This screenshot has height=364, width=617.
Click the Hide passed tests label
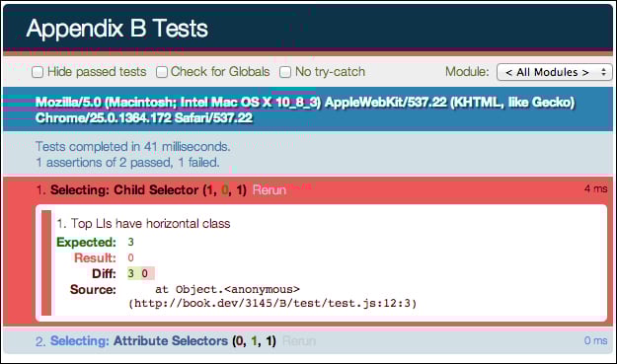[97, 72]
